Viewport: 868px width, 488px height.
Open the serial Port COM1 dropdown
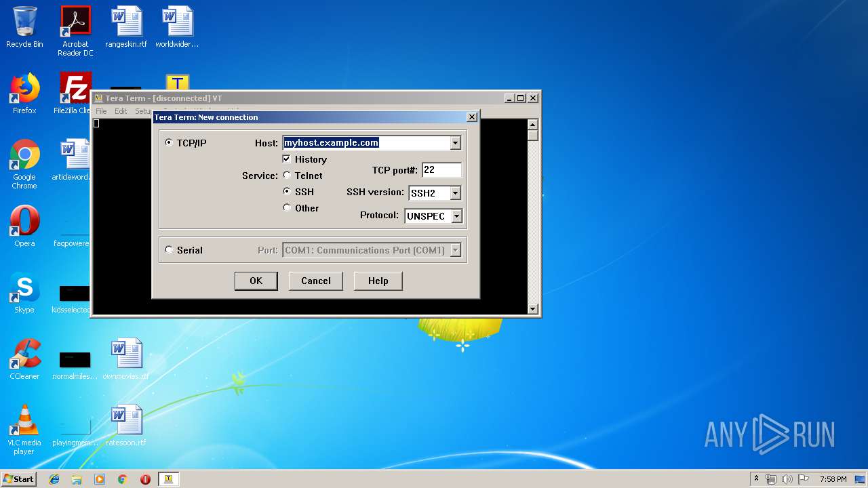(456, 250)
